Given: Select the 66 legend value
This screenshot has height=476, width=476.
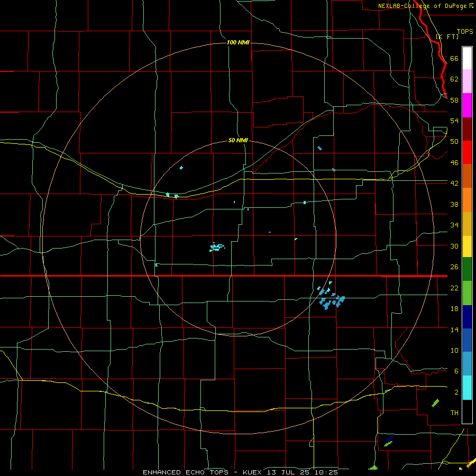Looking at the screenshot, I should point(454,58).
